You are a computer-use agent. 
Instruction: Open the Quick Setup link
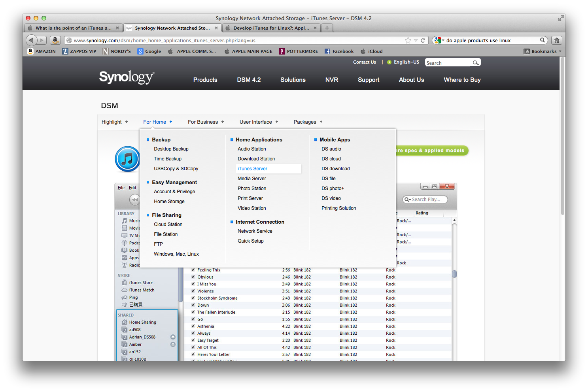251,241
